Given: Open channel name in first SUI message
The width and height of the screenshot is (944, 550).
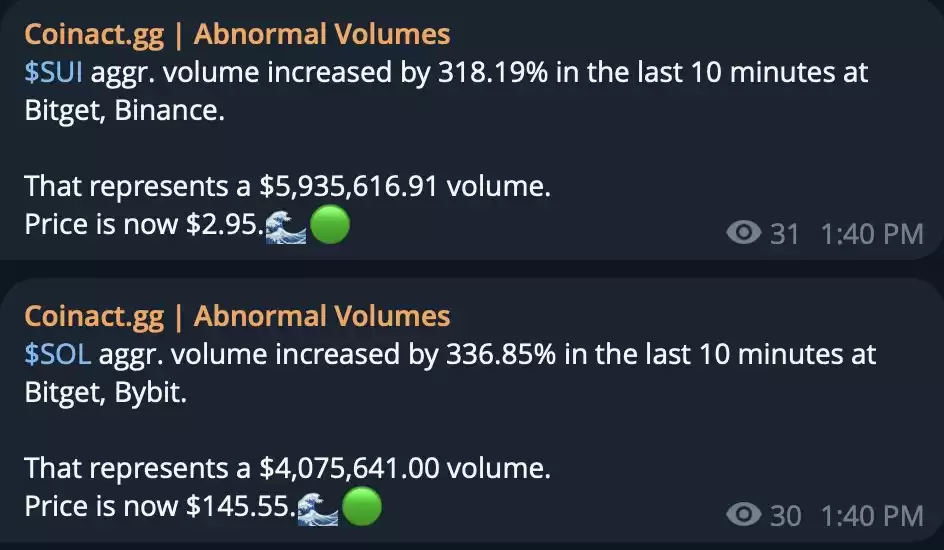Looking at the screenshot, I should pos(237,34).
